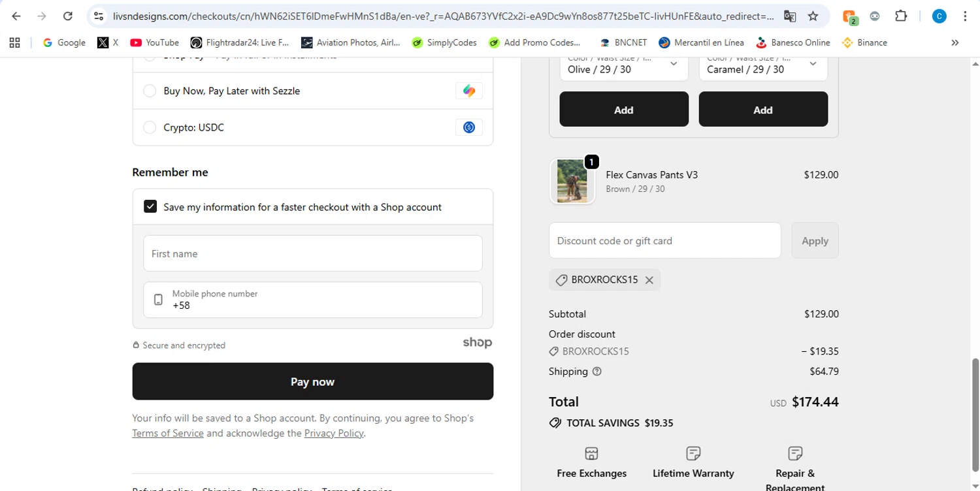
Task: Go back to the previous page
Action: click(x=16, y=16)
